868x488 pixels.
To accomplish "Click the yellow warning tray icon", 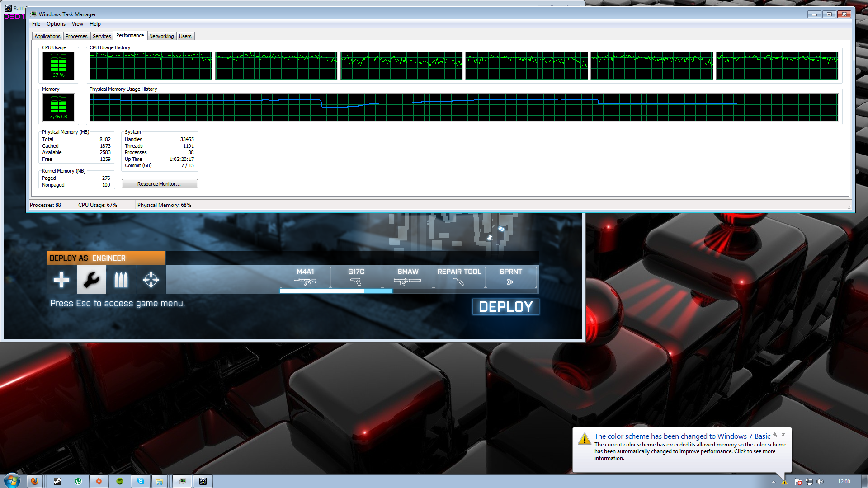I will (x=785, y=482).
